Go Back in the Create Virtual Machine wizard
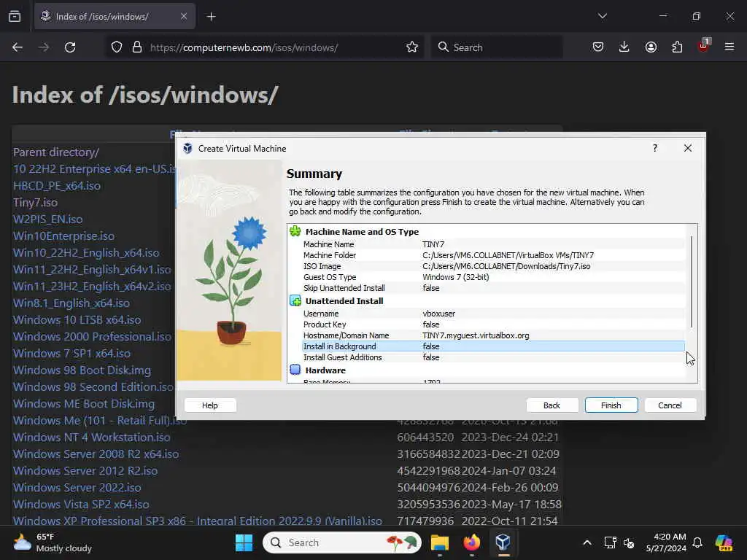The image size is (747, 560). (x=551, y=405)
